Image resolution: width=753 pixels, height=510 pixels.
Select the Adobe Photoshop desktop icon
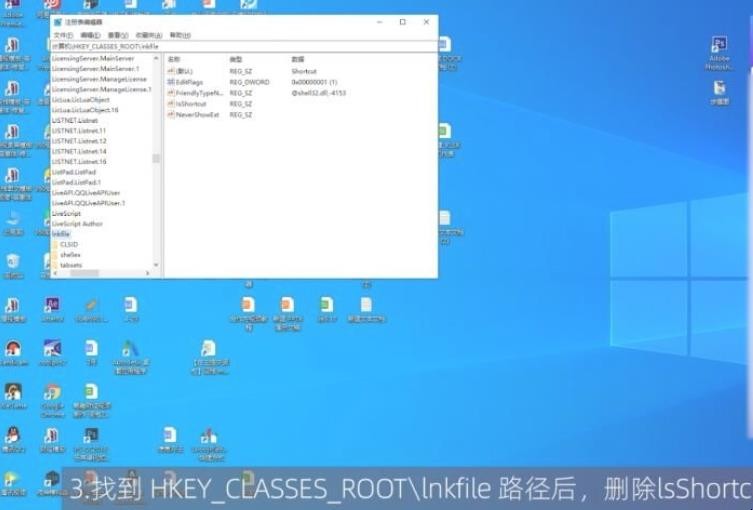point(719,53)
